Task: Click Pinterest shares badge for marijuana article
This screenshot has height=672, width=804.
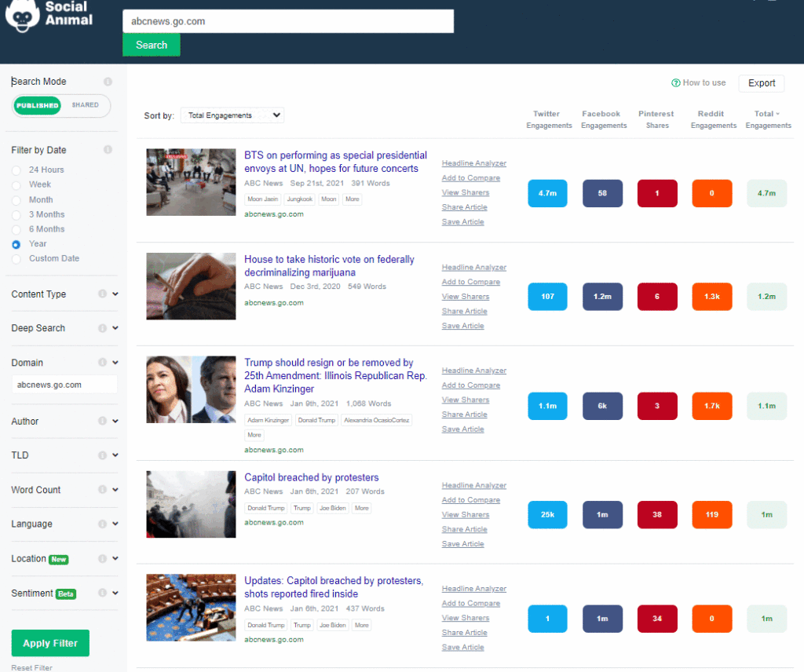Action: (x=657, y=296)
